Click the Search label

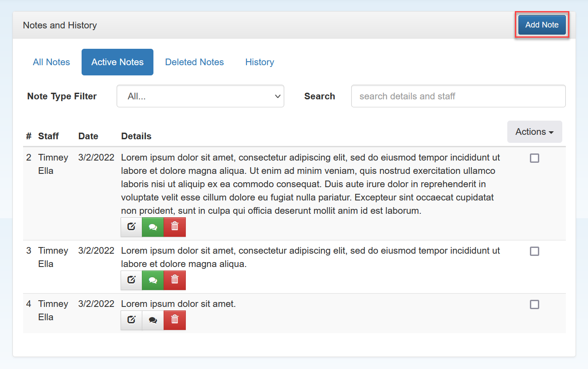pos(319,96)
